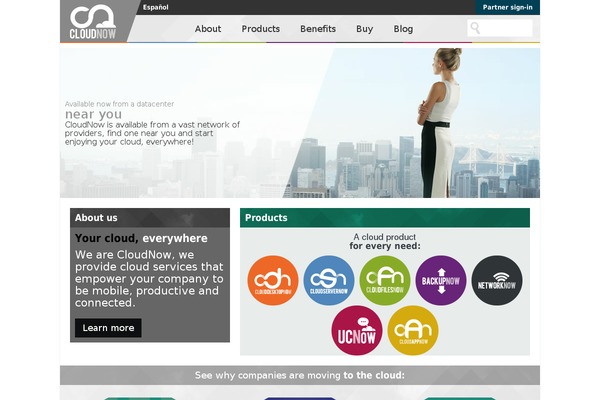Screen dimensions: 600x400
Task: Open the CloudServerNow blue product icon
Action: [329, 281]
